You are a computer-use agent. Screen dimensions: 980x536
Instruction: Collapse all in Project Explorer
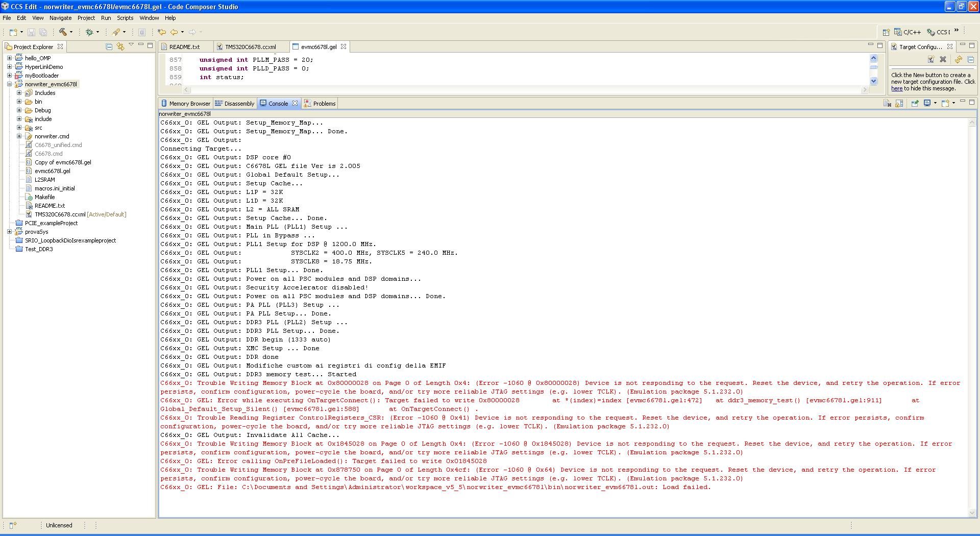point(109,46)
